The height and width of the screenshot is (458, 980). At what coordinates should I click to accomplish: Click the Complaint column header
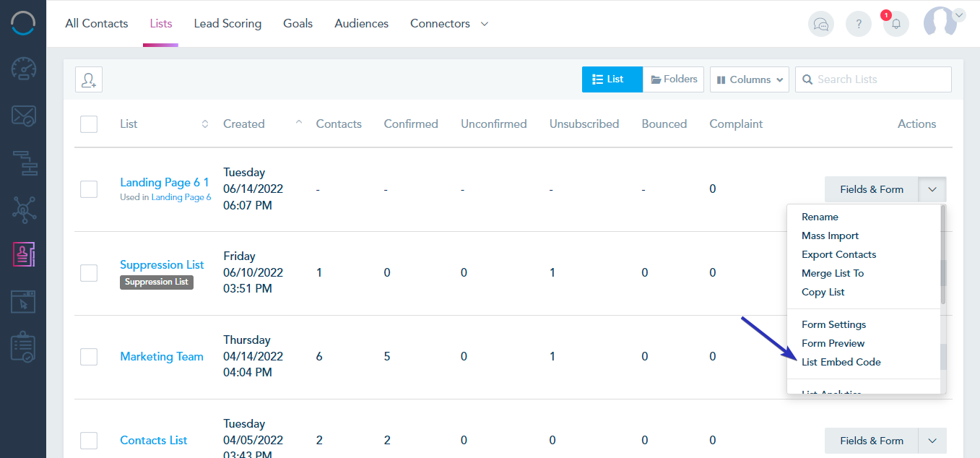(x=736, y=124)
